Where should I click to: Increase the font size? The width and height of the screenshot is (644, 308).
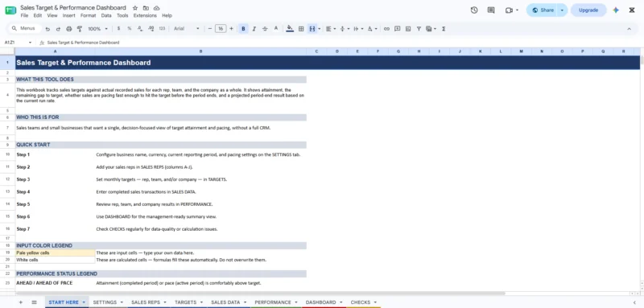[x=231, y=29]
